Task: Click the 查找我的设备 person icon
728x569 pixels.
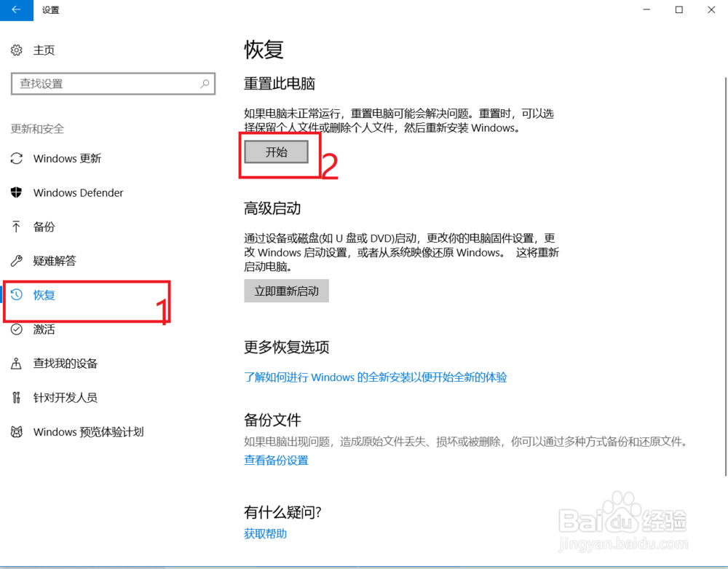Action: (17, 364)
